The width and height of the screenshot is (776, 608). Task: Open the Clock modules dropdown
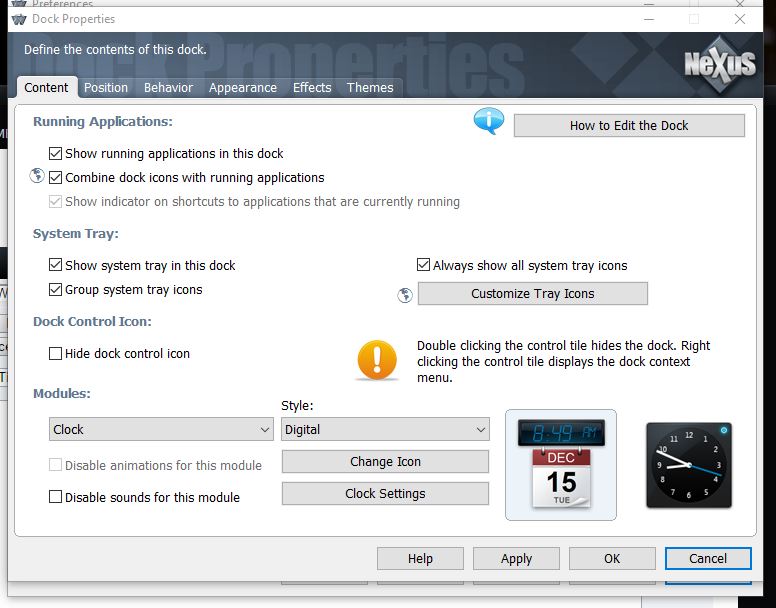click(x=161, y=430)
